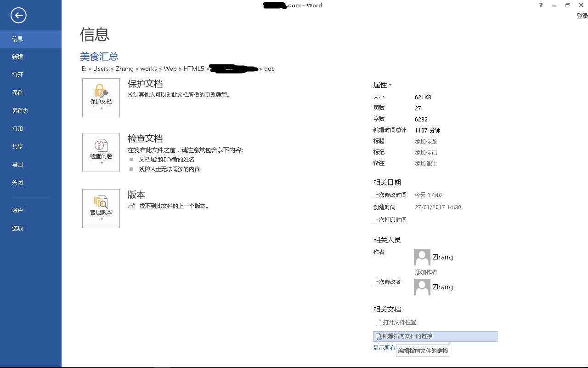Viewport: 588px width, 368px height.
Task: Open the 检查问题 checklist button
Action: coord(101,152)
